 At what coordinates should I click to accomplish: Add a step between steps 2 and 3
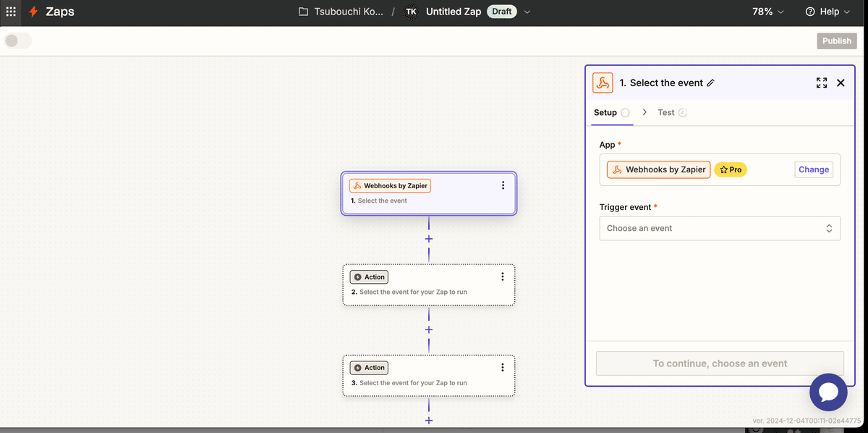[429, 329]
